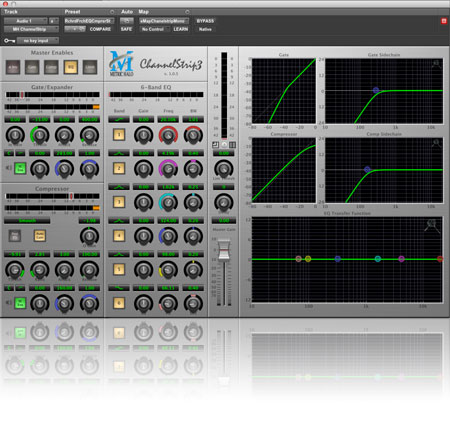The width and height of the screenshot is (450, 427).
Task: Toggle the Gate master enable button
Action: coord(32,67)
